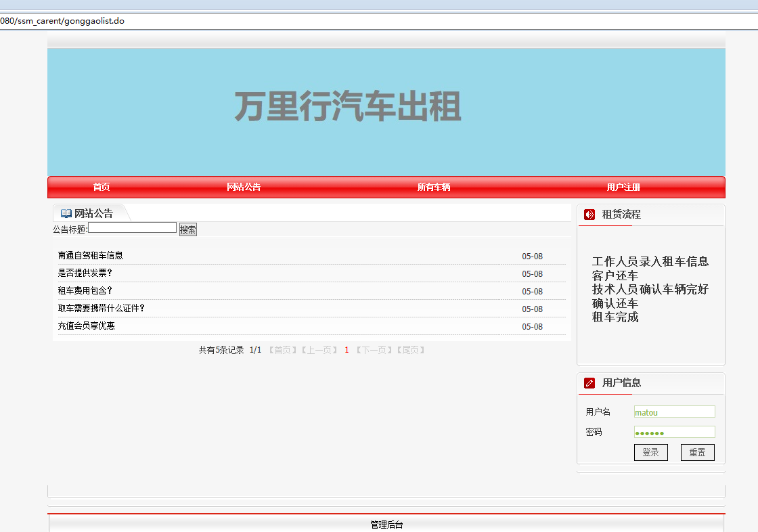Click the book icon beside 网站公告 heading
758x532 pixels.
[x=66, y=213]
